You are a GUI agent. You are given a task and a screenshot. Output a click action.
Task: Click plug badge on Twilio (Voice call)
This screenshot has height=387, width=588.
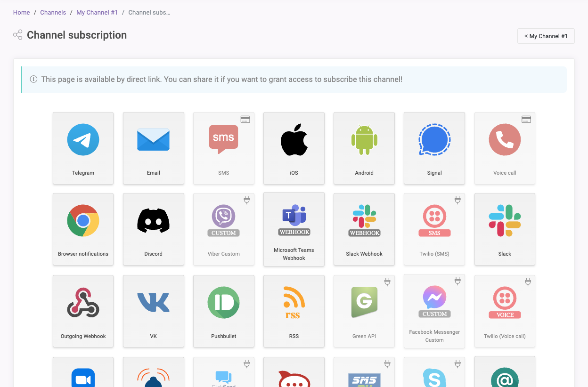(x=528, y=282)
